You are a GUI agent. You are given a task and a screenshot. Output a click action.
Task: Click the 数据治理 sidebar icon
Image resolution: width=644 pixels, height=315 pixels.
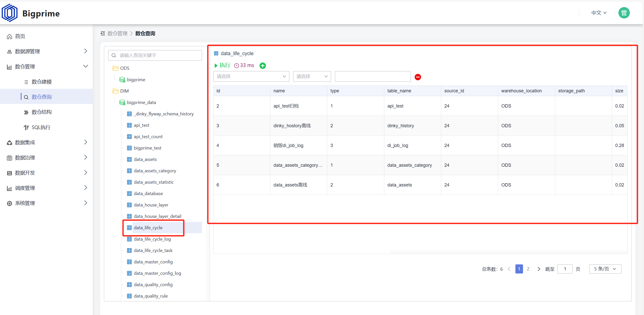[9, 158]
